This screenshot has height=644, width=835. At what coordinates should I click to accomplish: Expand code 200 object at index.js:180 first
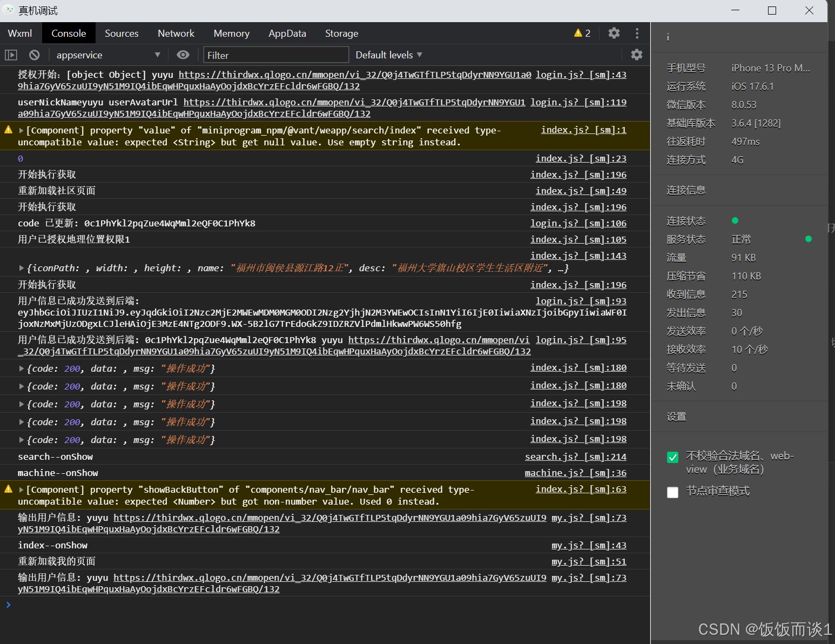pyautogui.click(x=22, y=368)
